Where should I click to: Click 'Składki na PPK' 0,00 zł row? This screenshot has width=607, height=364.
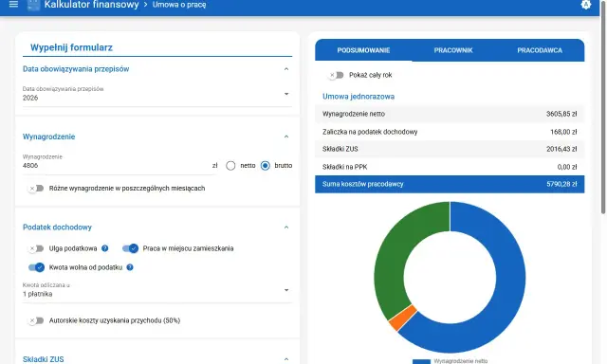450,167
